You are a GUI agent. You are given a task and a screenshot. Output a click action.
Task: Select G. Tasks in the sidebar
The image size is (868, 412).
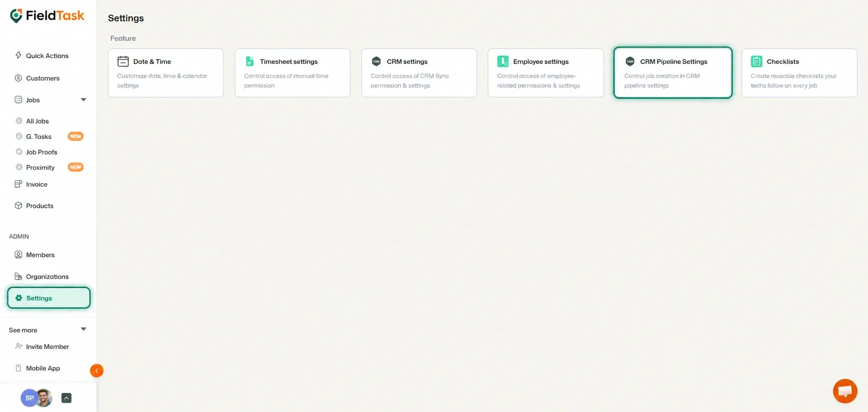(39, 136)
